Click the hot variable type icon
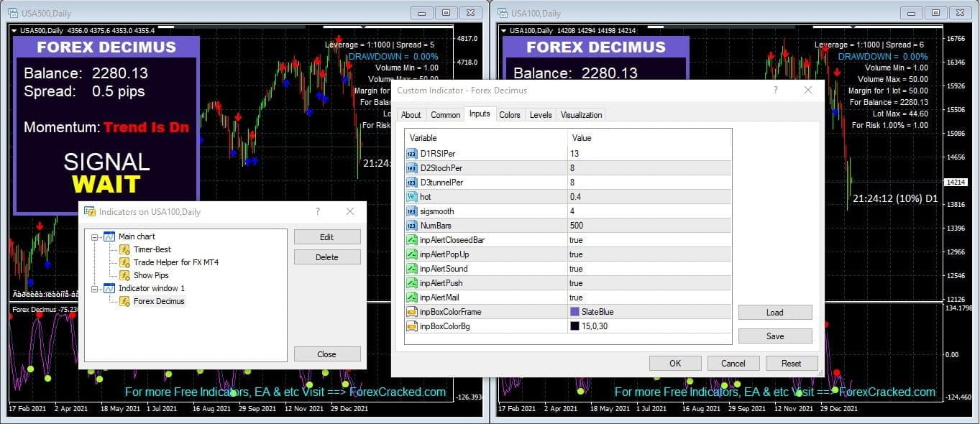Screen dimensions: 980x424 click(412, 197)
